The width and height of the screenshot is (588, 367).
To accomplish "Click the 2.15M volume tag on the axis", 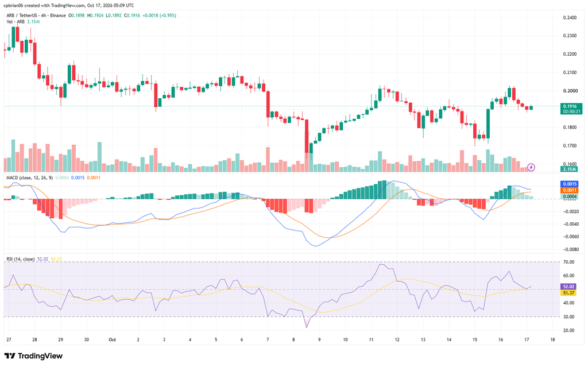I will click(x=569, y=169).
